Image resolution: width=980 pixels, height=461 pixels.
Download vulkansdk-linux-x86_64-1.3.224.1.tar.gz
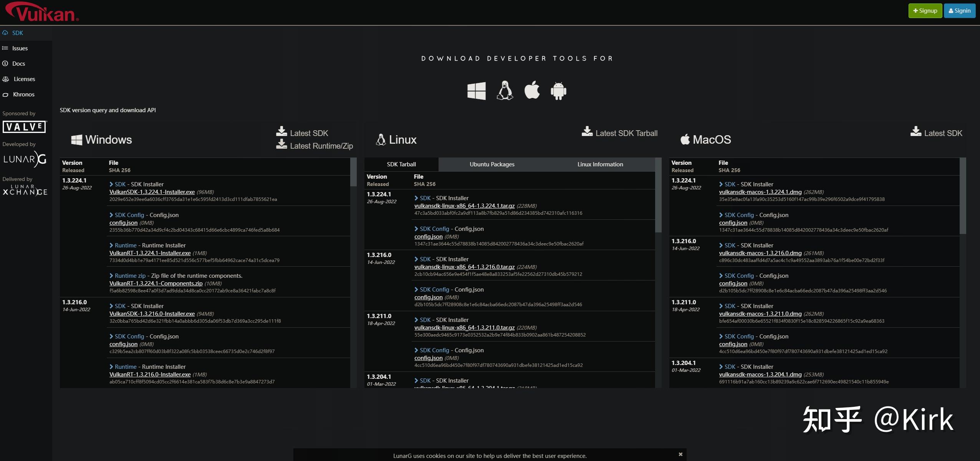(464, 206)
